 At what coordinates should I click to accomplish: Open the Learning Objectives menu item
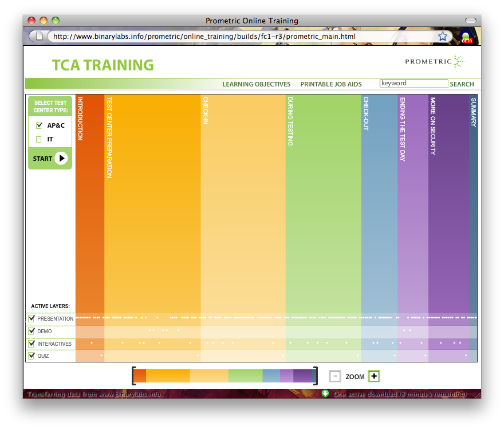(256, 84)
